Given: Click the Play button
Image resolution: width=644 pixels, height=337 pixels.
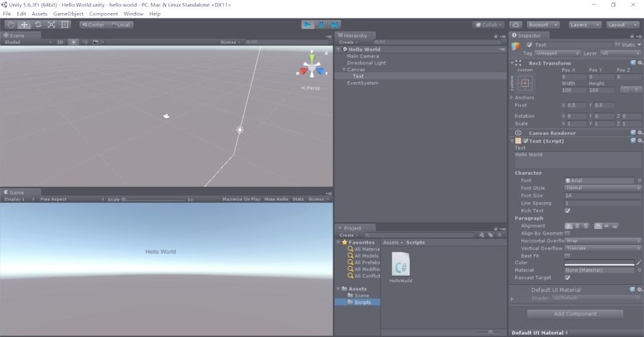Looking at the screenshot, I should click(307, 24).
